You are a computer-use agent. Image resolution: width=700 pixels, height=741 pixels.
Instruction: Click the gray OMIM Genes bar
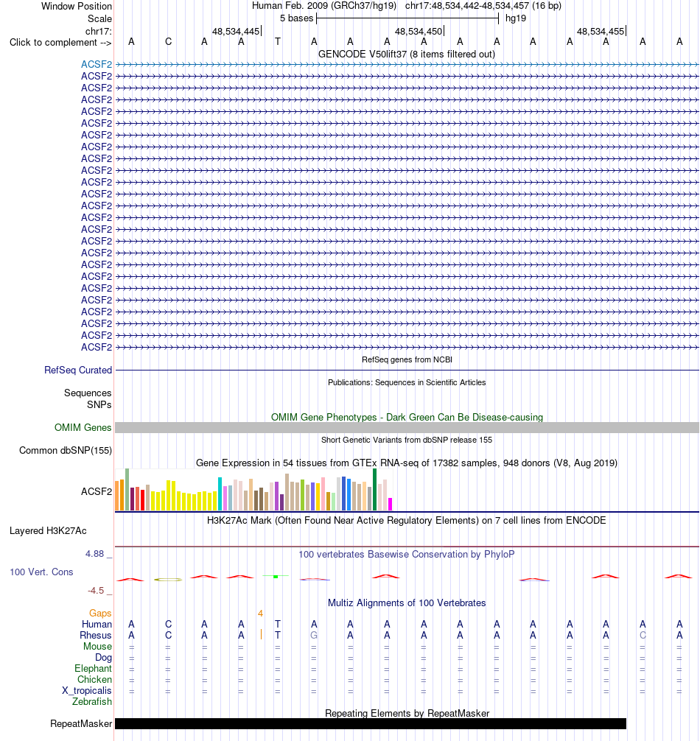pyautogui.click(x=407, y=427)
